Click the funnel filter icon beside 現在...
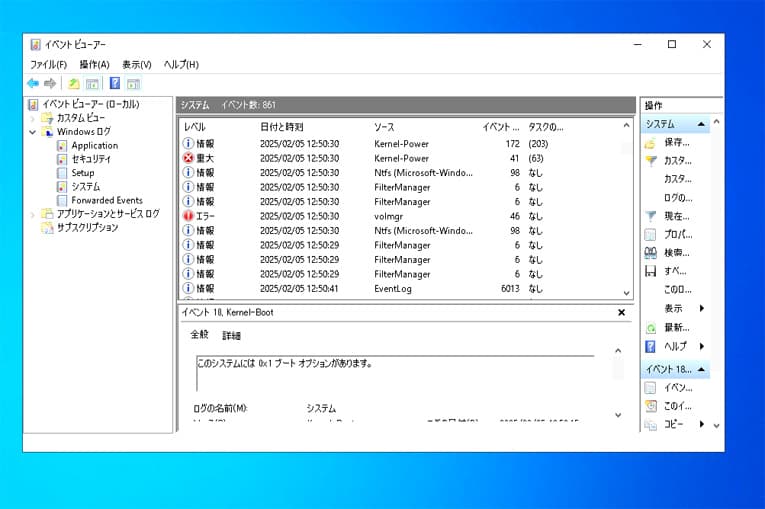The height and width of the screenshot is (509, 765). 651,216
